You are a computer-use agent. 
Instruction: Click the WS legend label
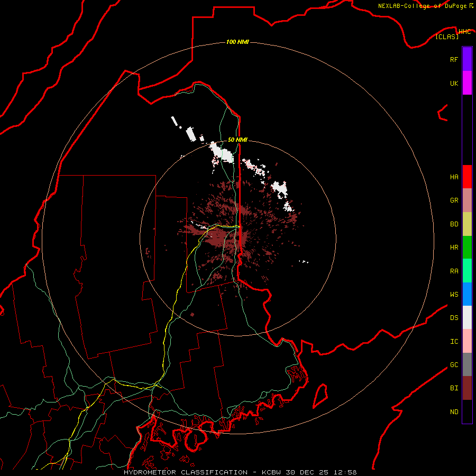454,295
